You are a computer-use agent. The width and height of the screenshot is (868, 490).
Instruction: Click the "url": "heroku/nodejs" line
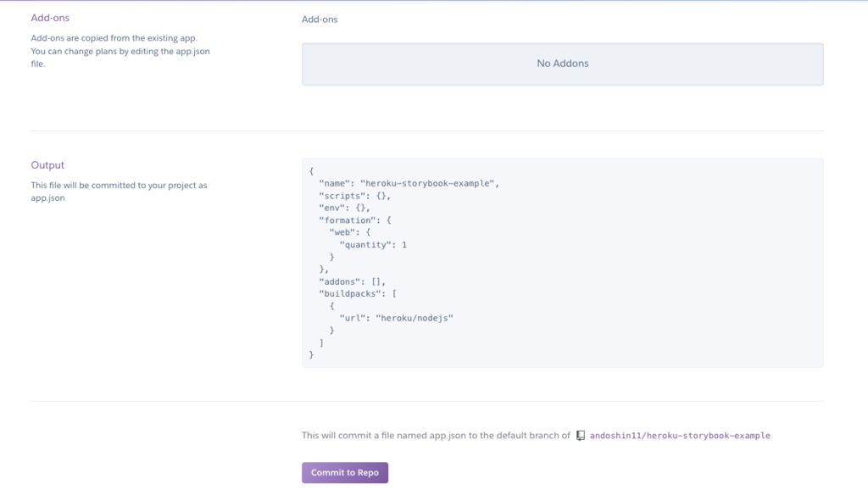coord(397,318)
